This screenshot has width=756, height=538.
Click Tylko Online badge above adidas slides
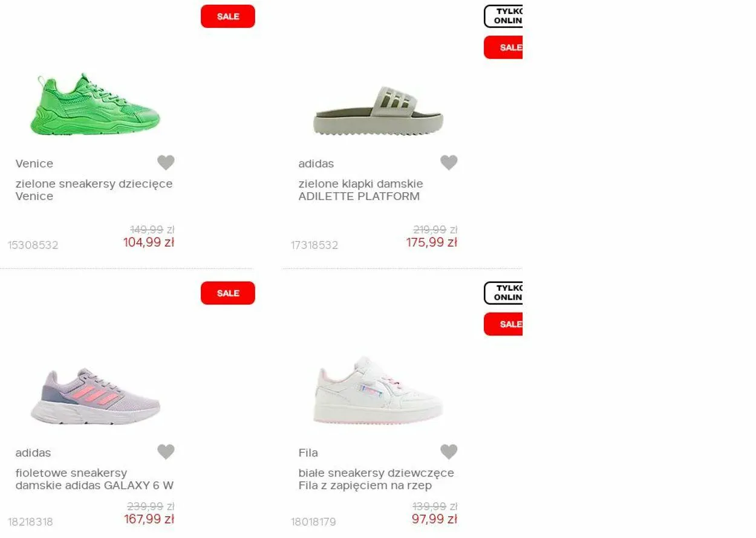click(503, 16)
